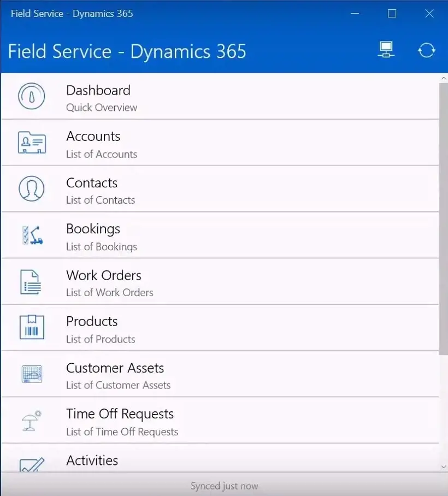Click the Accounts ID card icon
Image resolution: width=448 pixels, height=496 pixels.
32,143
